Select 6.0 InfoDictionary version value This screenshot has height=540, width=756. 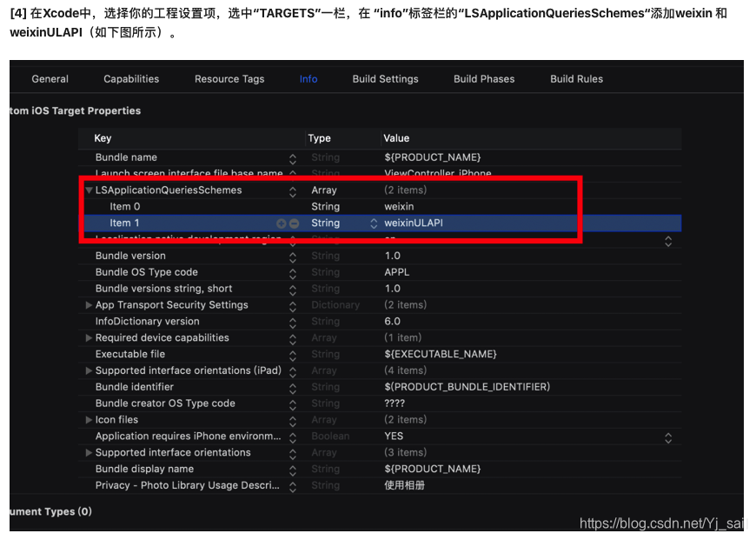pyautogui.click(x=393, y=322)
